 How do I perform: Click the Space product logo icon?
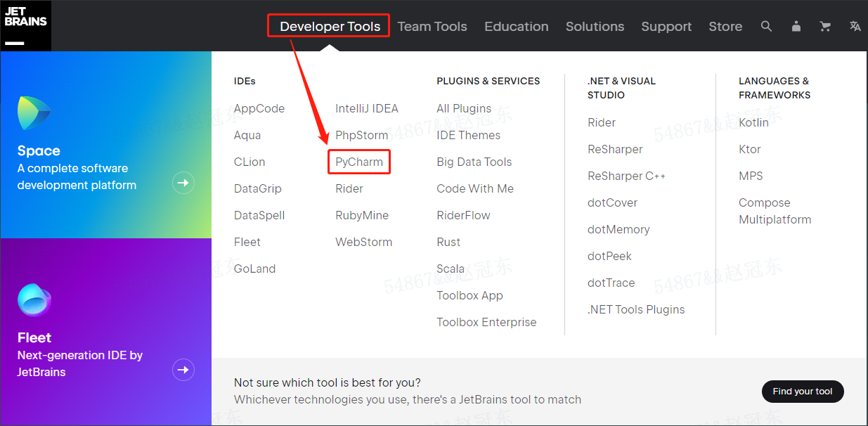coord(34,114)
